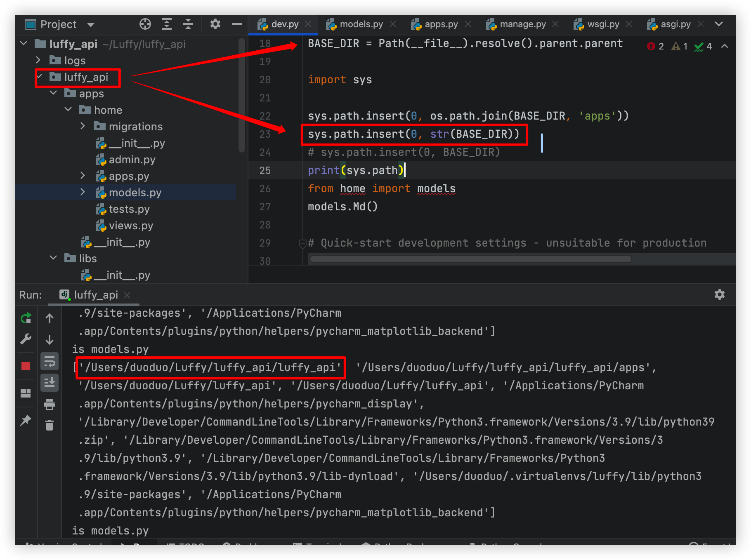Image resolution: width=751 pixels, height=560 pixels.
Task: Open run configuration wrench icon
Action: (26, 339)
